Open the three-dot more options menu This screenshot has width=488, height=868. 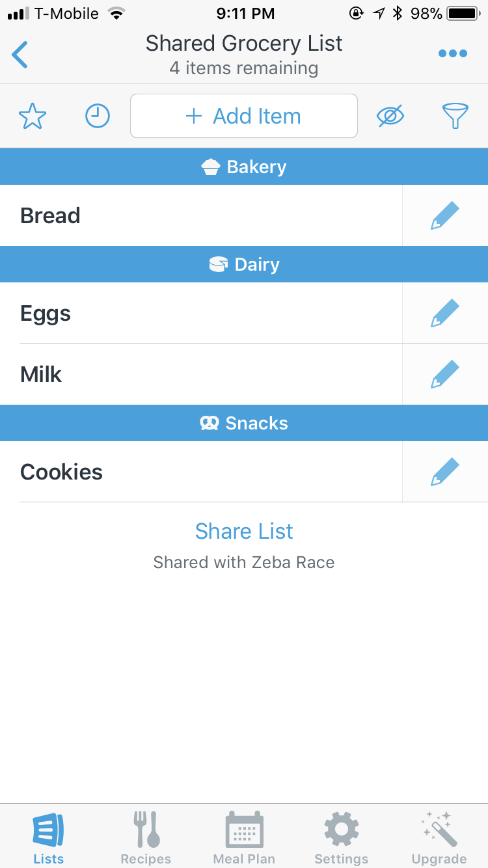pos(453,53)
